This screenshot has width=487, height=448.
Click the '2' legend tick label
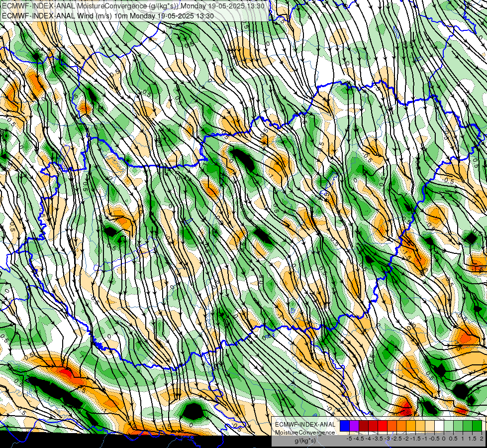tap(482, 439)
